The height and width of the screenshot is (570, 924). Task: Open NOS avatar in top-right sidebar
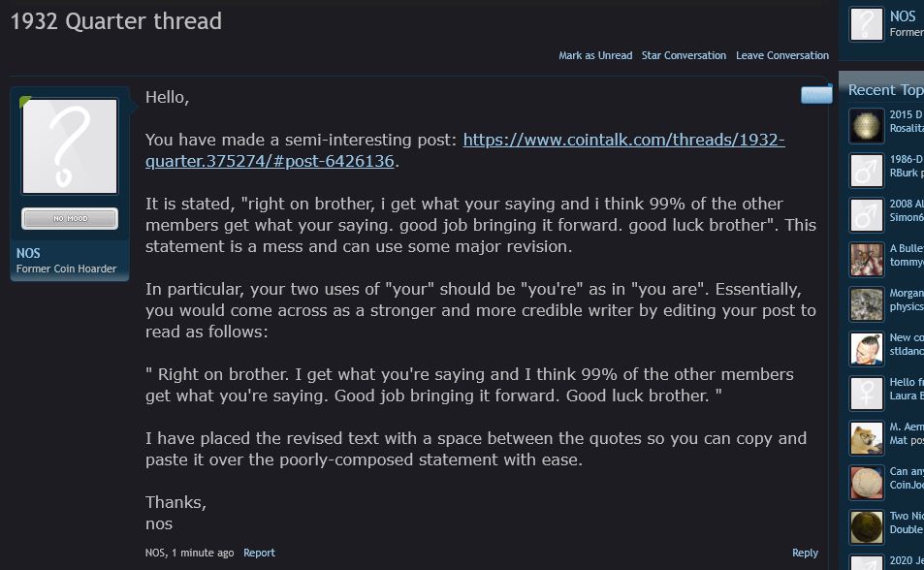pos(866,24)
